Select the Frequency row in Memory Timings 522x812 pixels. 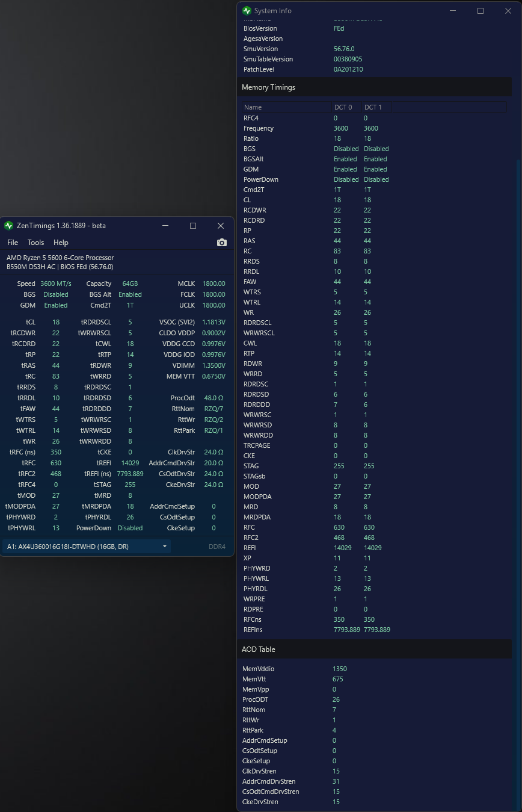(259, 128)
